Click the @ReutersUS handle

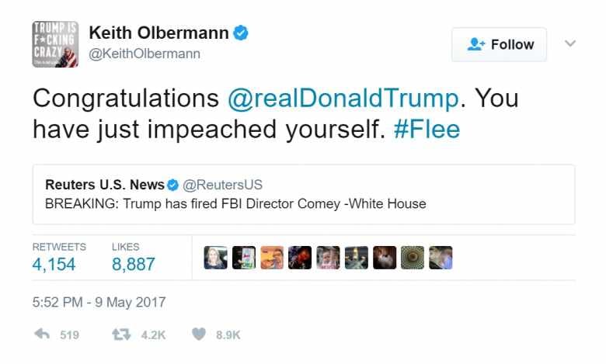(x=223, y=185)
